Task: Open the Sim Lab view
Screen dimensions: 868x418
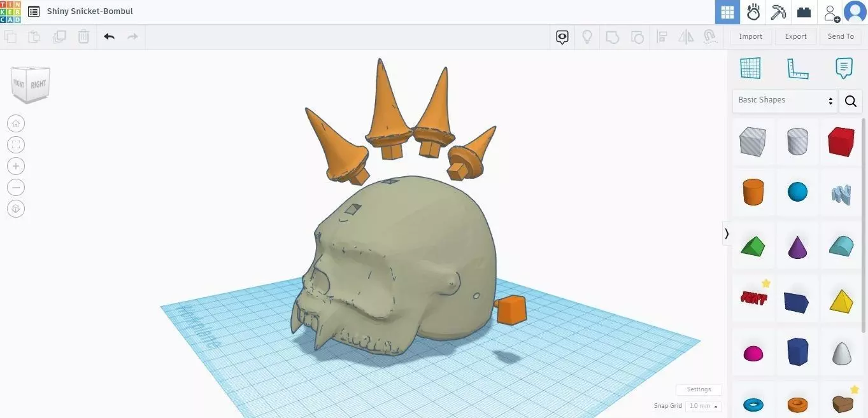Action: click(753, 12)
